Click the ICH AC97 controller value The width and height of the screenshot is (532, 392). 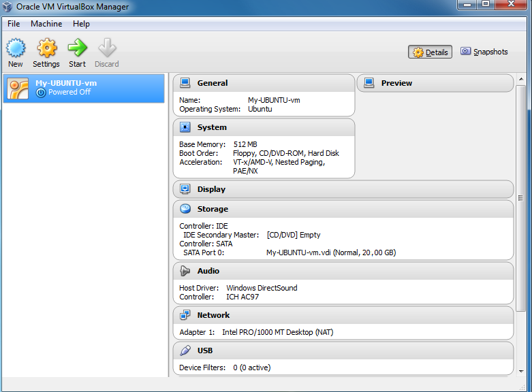click(242, 297)
